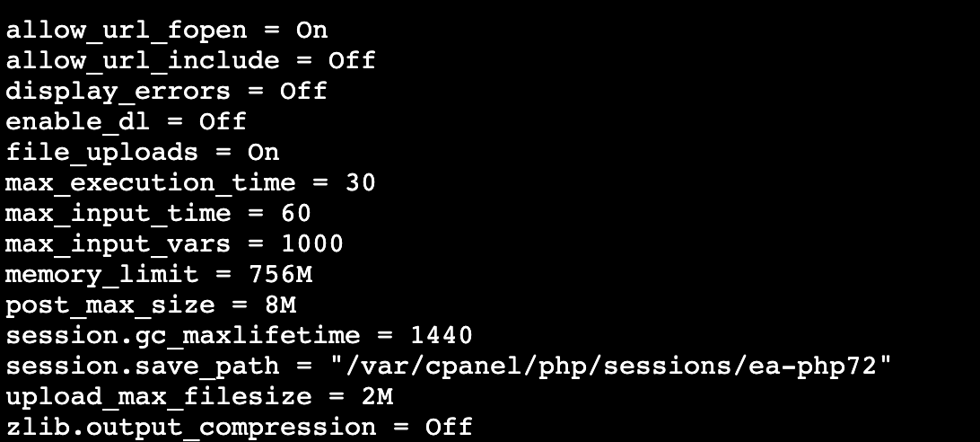The width and height of the screenshot is (980, 442).
Task: Click the memory_limit setting name
Action: coord(101,274)
